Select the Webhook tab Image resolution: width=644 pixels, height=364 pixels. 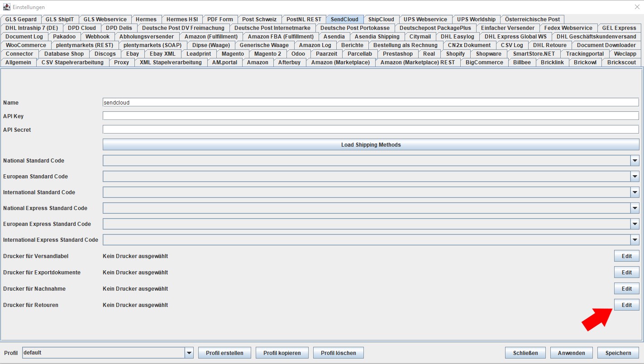click(97, 37)
